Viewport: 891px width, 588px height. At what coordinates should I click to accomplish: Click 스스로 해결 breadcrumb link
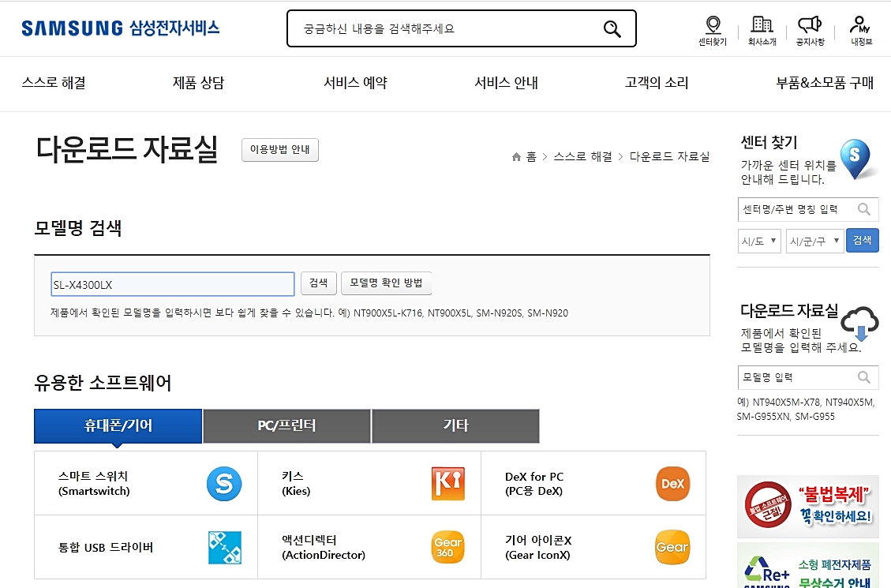click(x=583, y=157)
